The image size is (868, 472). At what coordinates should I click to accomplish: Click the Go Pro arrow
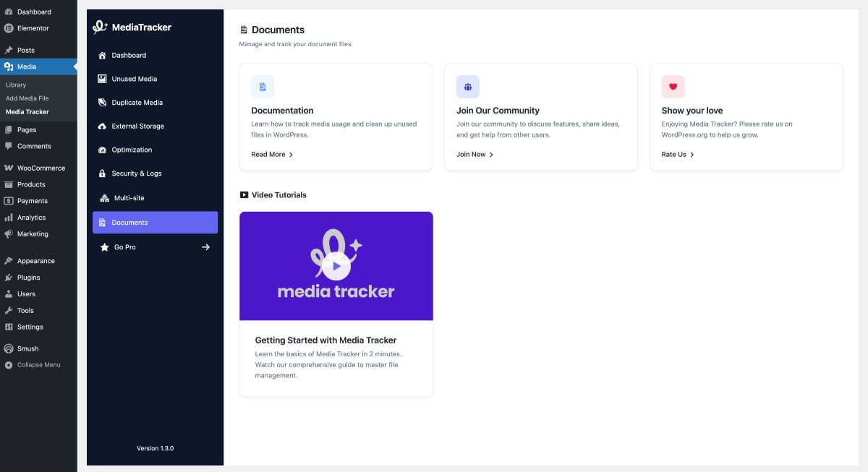tap(205, 247)
